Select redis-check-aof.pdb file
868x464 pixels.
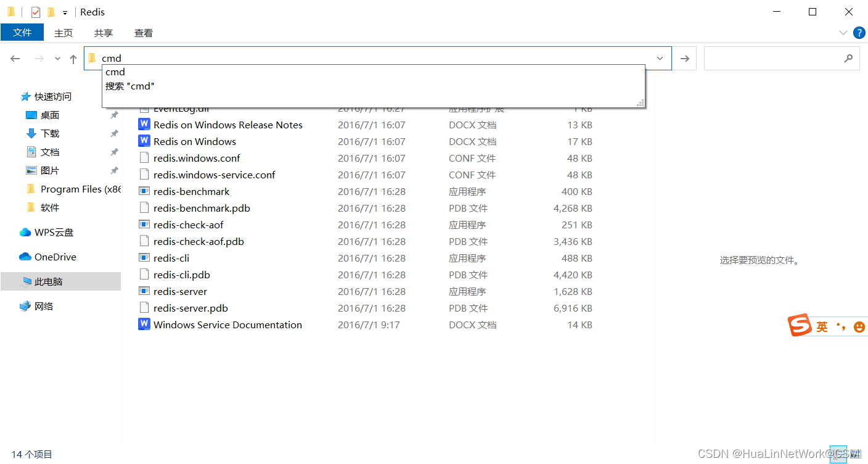(199, 241)
